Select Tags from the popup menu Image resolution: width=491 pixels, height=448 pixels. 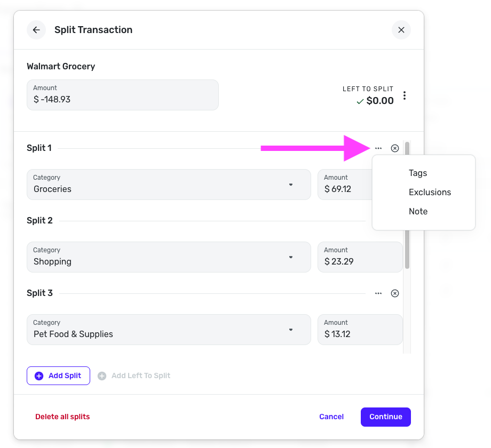tap(418, 173)
